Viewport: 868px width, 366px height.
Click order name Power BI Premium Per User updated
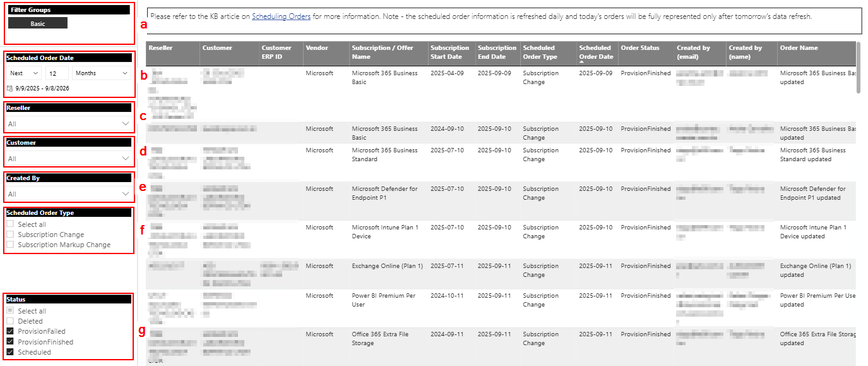pos(818,300)
